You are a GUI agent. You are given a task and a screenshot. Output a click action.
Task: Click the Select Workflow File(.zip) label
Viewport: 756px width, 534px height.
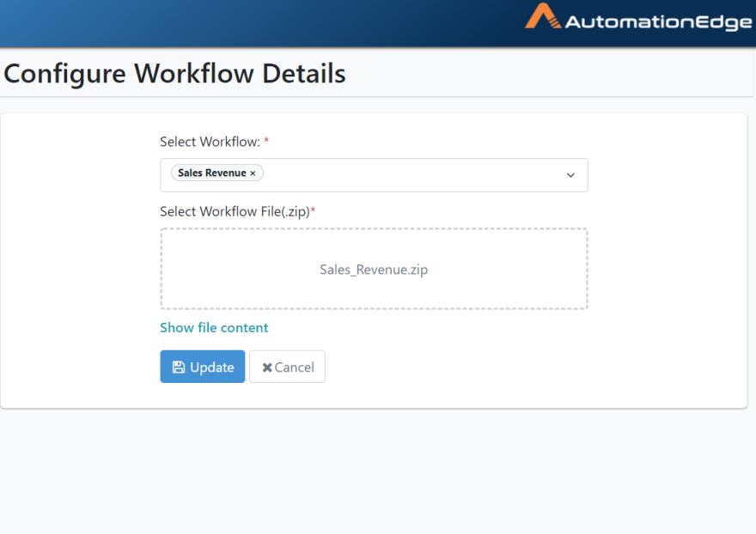235,211
